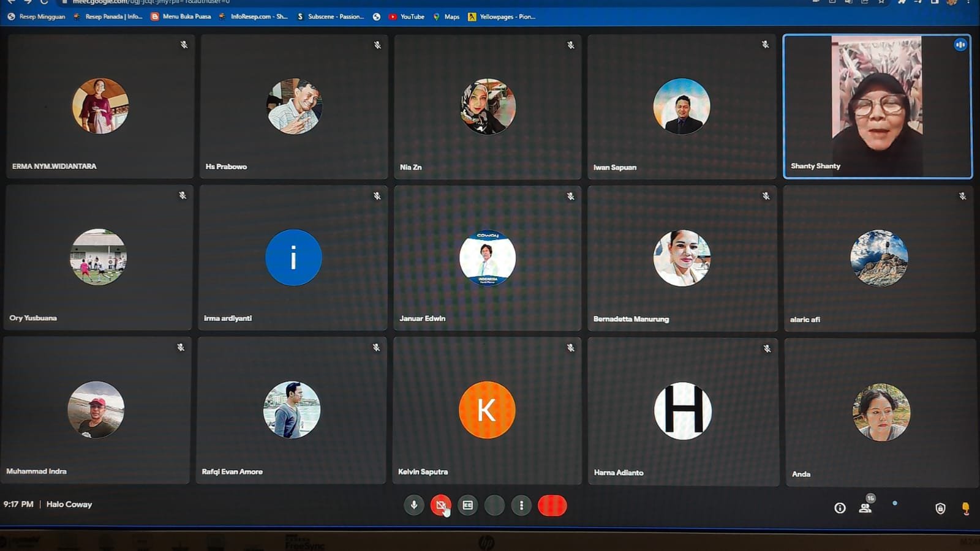Click the speaking indicator on Shanty Shanty's tile

coord(960,45)
